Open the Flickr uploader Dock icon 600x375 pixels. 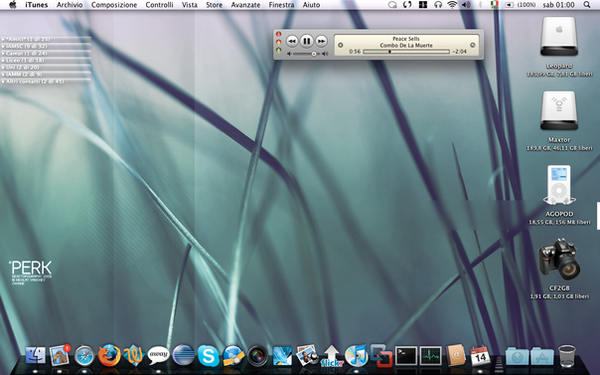tap(331, 356)
